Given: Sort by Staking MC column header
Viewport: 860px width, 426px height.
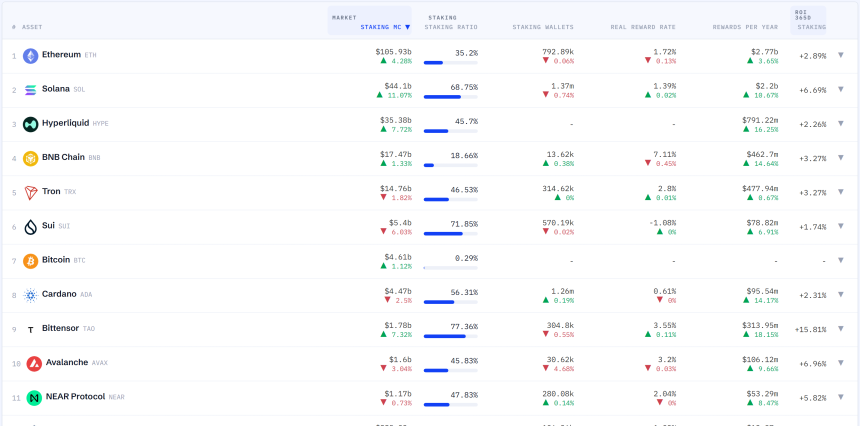Looking at the screenshot, I should (384, 27).
